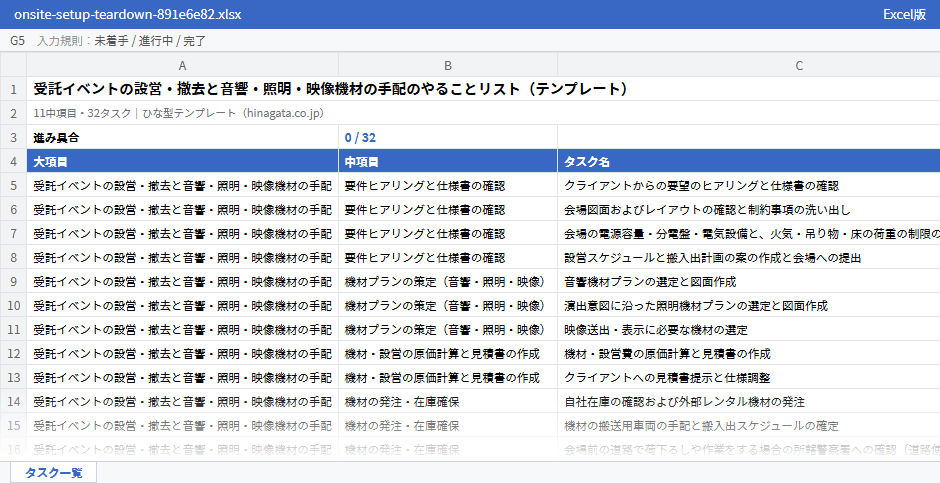
Task: Click the input rule text 未着手 / 進行中 / 完了
Action: 150,41
